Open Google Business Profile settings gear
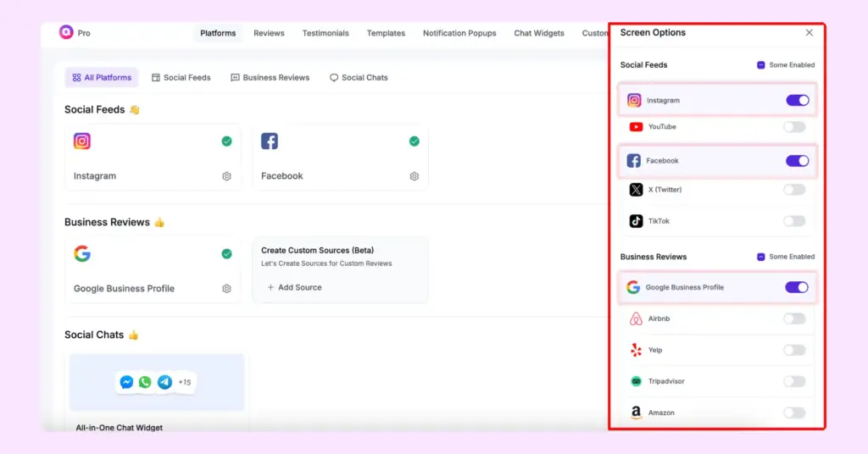The width and height of the screenshot is (868, 454). [226, 288]
